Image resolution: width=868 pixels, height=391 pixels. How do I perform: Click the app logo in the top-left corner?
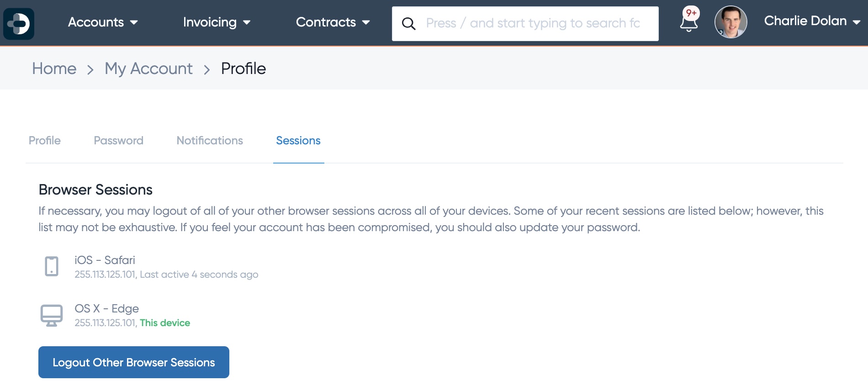pyautogui.click(x=19, y=24)
